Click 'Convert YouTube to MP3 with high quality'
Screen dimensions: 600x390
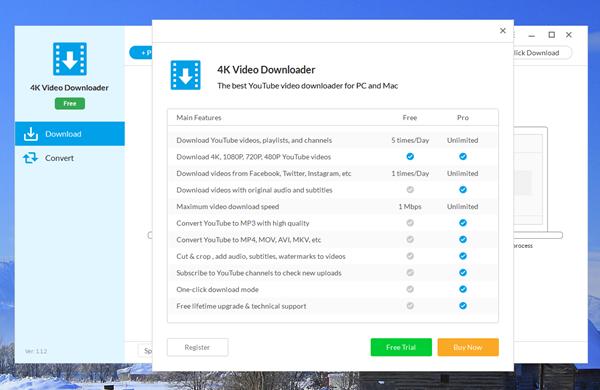(x=243, y=223)
